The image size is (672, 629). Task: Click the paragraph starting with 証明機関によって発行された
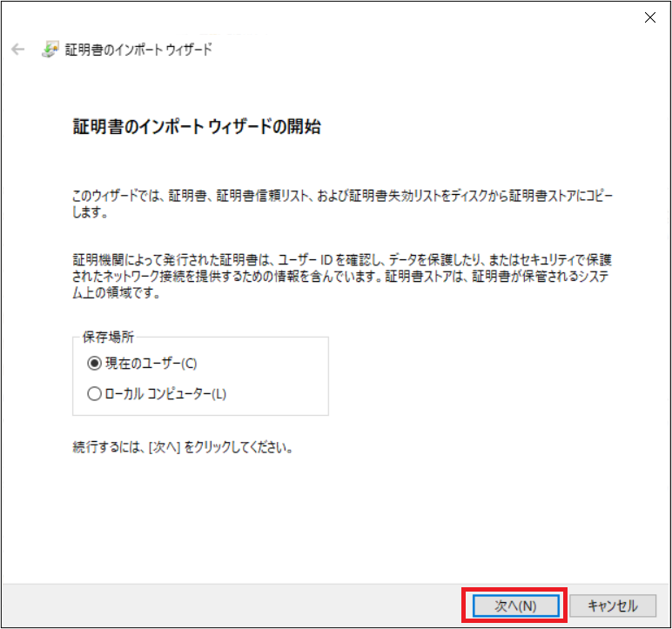coord(348,277)
